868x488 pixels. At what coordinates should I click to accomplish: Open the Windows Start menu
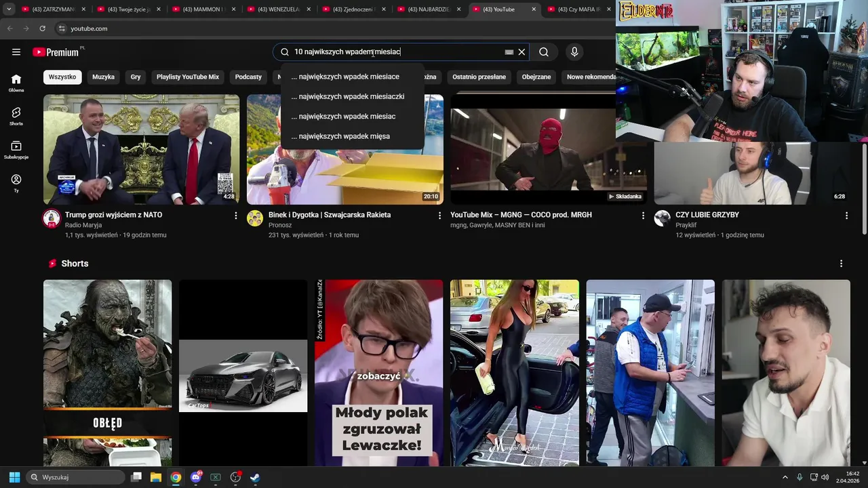[x=14, y=477]
